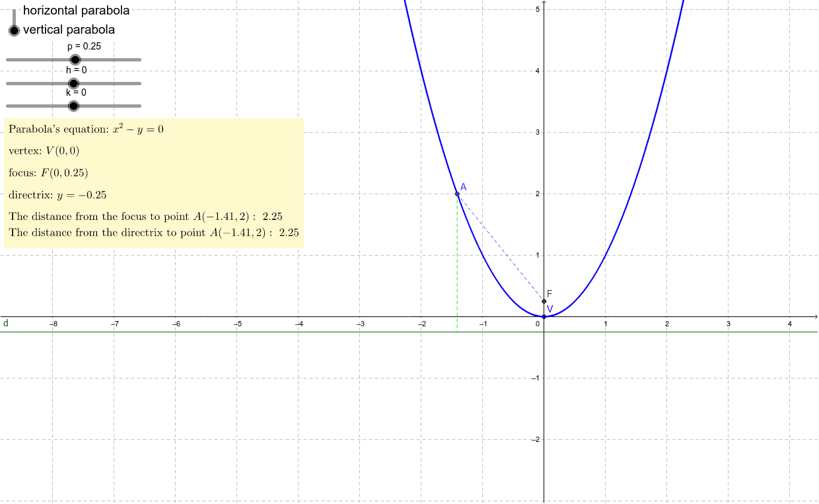Screen dimensions: 819x504
Task: Select the vertical parabola slider knob
Action: pos(14,30)
